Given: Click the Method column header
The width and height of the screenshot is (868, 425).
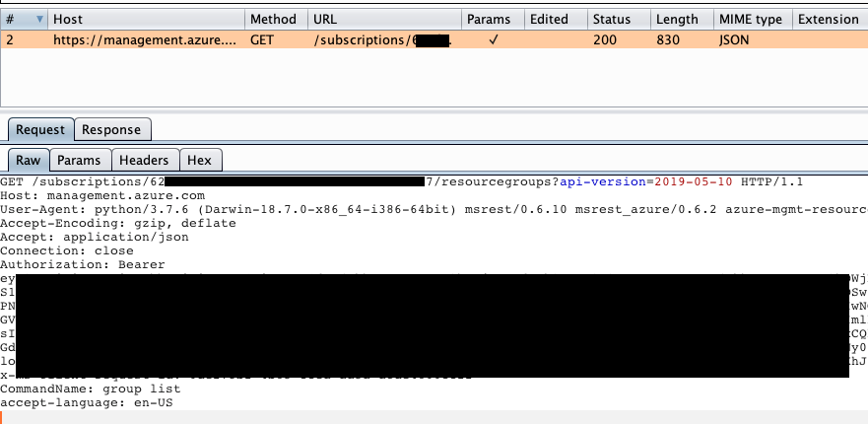Looking at the screenshot, I should 276,20.
